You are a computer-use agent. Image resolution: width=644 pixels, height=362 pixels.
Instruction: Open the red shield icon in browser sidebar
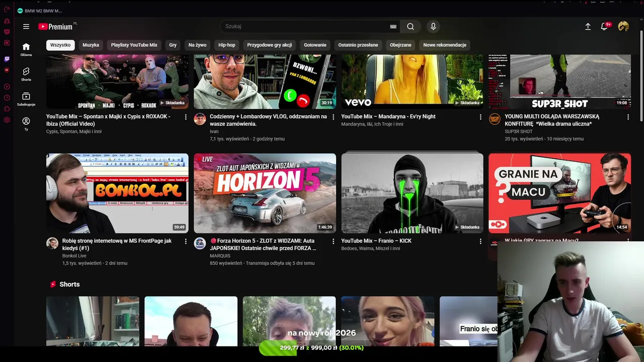tap(7, 70)
